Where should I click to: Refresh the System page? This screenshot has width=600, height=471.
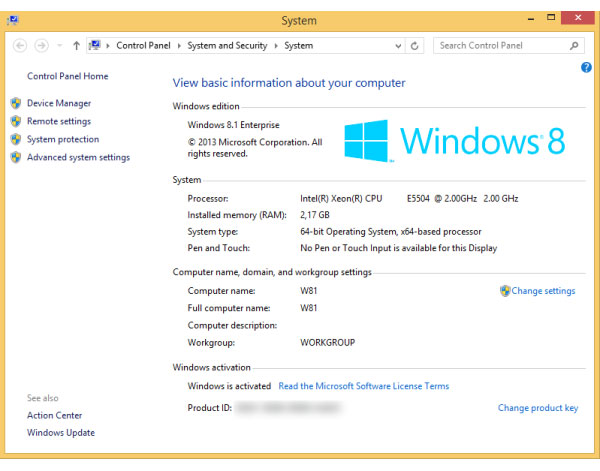(x=414, y=46)
